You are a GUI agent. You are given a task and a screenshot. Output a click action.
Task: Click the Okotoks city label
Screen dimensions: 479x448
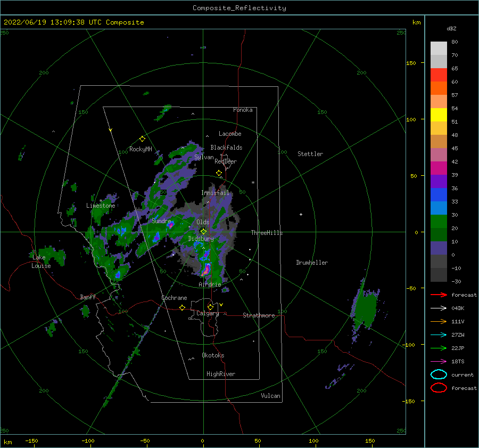click(x=213, y=355)
